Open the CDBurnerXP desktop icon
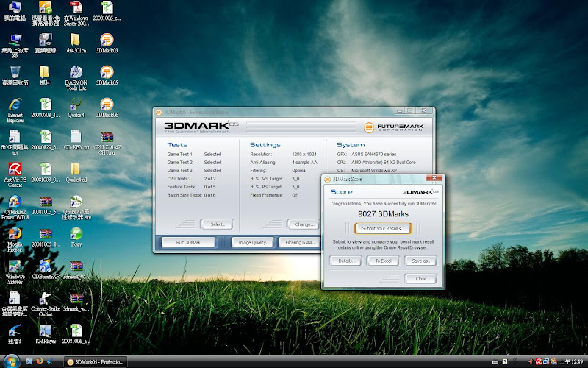The height and width of the screenshot is (368, 588). tap(45, 267)
